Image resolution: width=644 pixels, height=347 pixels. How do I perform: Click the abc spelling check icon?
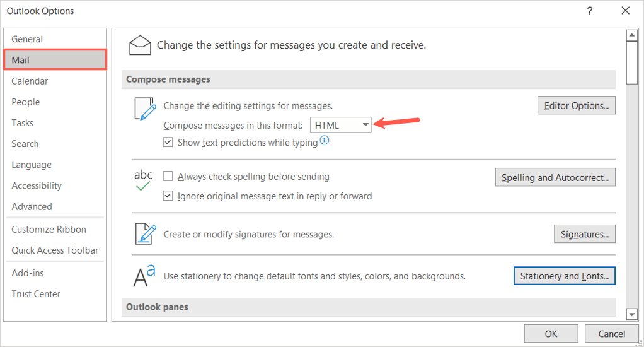144,180
